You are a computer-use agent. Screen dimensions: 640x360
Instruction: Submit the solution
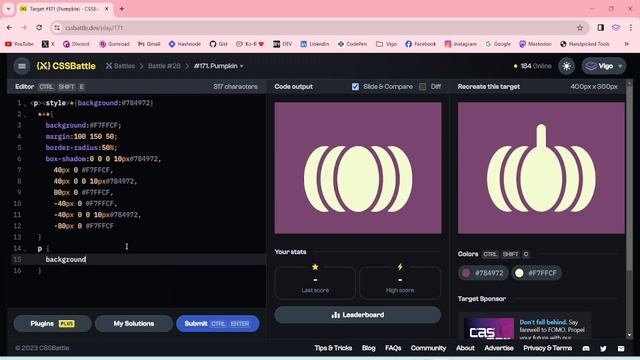point(218,324)
